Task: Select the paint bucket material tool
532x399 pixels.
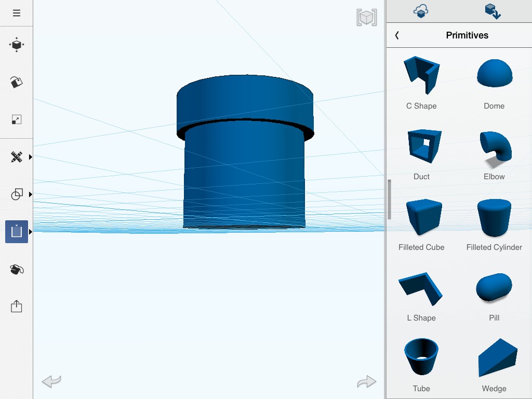Action: tap(17, 270)
